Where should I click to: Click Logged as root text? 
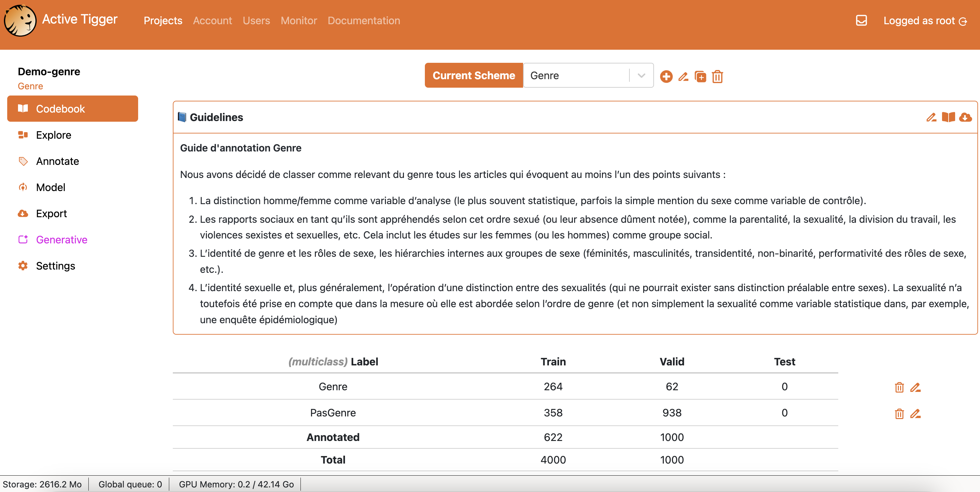point(919,21)
